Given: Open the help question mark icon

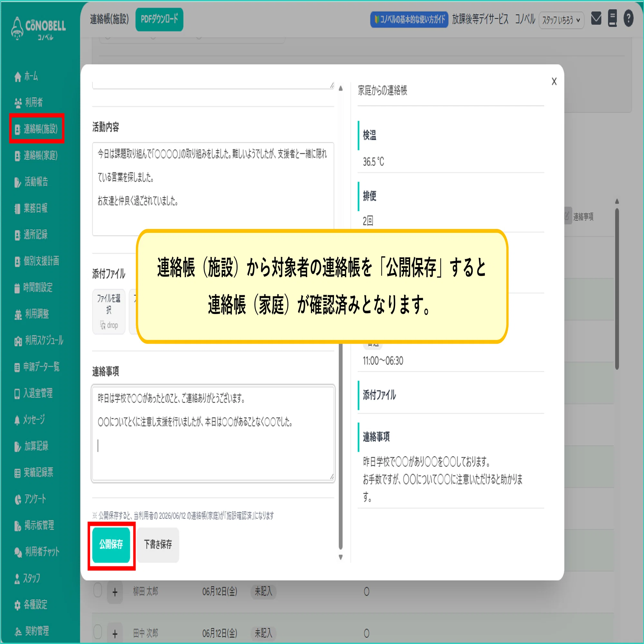Looking at the screenshot, I should pyautogui.click(x=628, y=18).
